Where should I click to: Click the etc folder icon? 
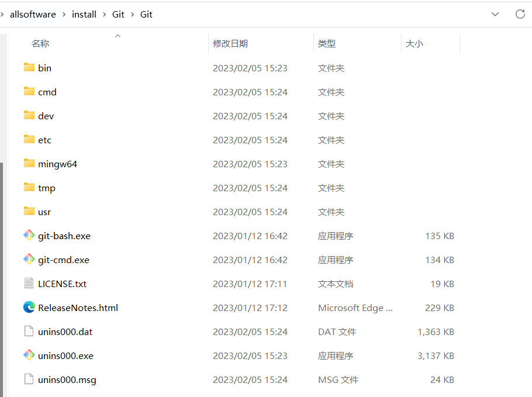[x=29, y=140]
